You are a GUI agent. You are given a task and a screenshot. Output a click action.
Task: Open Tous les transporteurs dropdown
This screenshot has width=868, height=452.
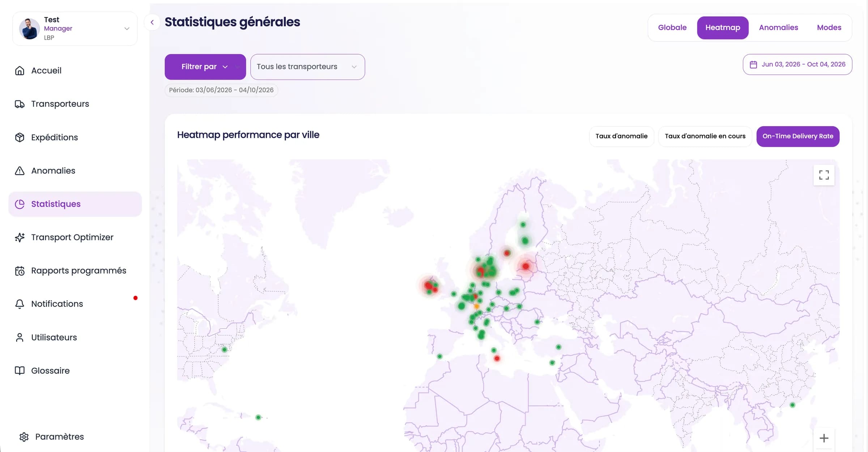(307, 67)
